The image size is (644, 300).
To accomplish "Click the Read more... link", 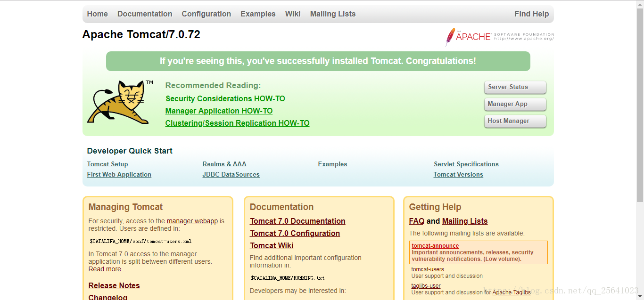I will [107, 269].
